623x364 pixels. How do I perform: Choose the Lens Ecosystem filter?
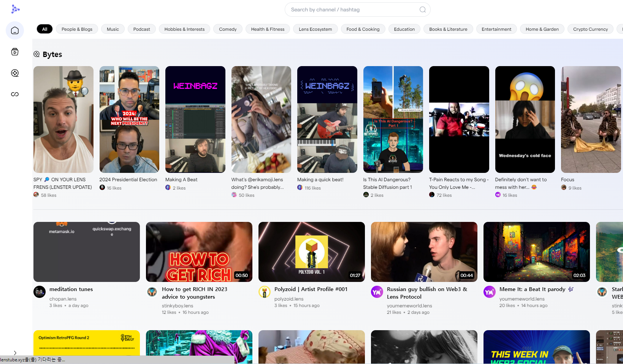[x=315, y=29]
